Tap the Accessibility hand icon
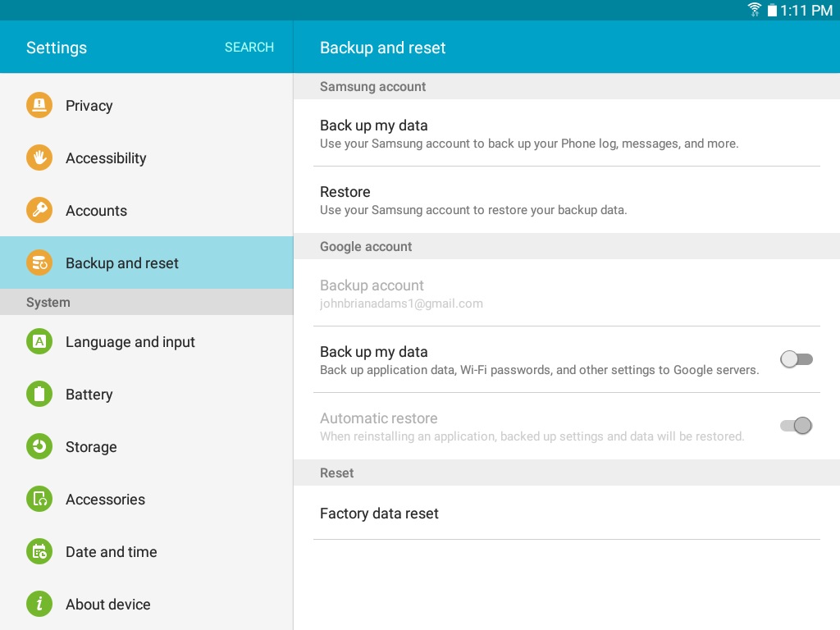Image resolution: width=840 pixels, height=630 pixels. point(39,157)
